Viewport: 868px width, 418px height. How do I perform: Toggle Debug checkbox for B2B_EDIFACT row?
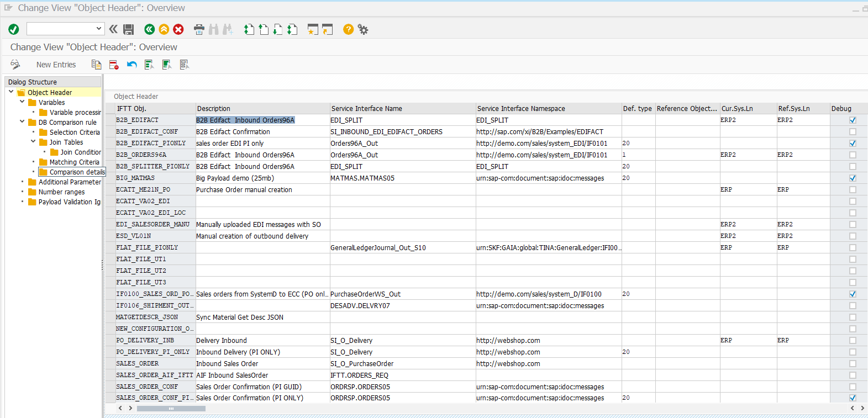pyautogui.click(x=853, y=120)
